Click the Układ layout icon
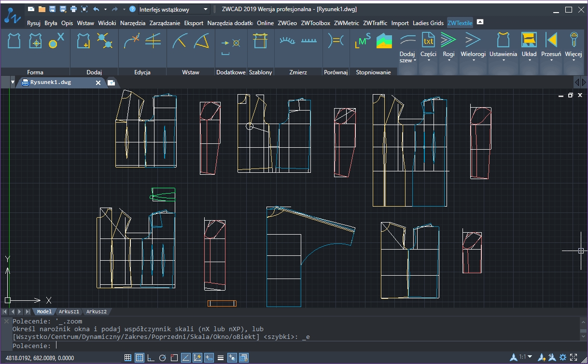Viewport: 588px width, 364px height. [x=529, y=40]
